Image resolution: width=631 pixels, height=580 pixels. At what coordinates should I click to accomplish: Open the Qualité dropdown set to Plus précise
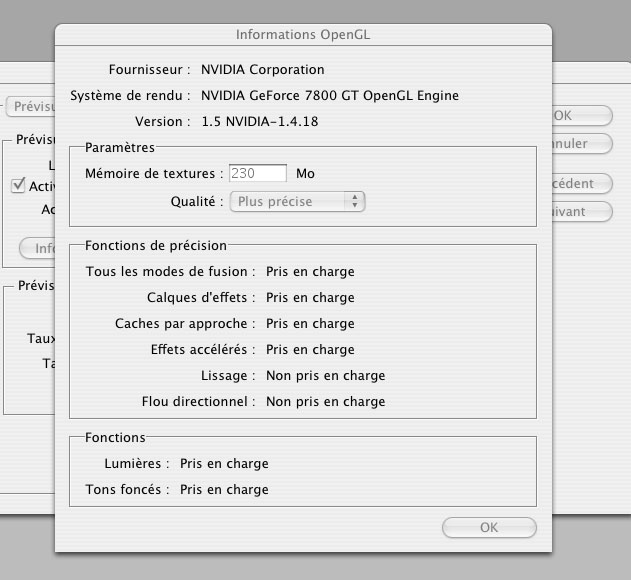click(297, 201)
